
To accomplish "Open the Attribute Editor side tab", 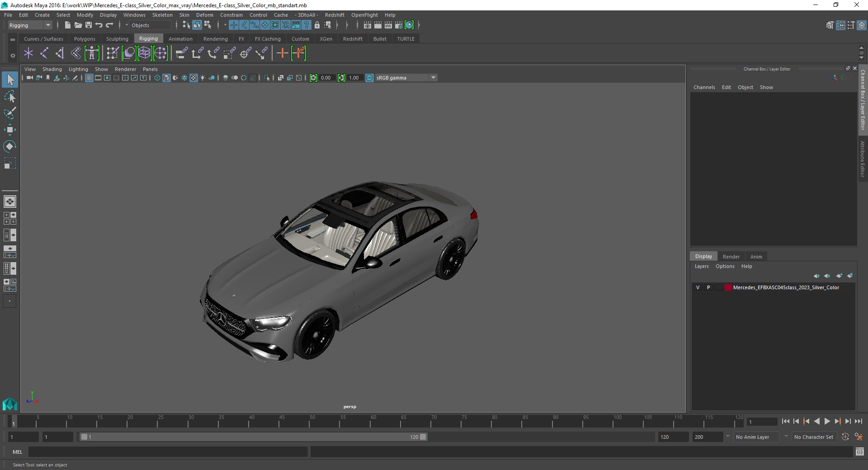I will [x=863, y=159].
